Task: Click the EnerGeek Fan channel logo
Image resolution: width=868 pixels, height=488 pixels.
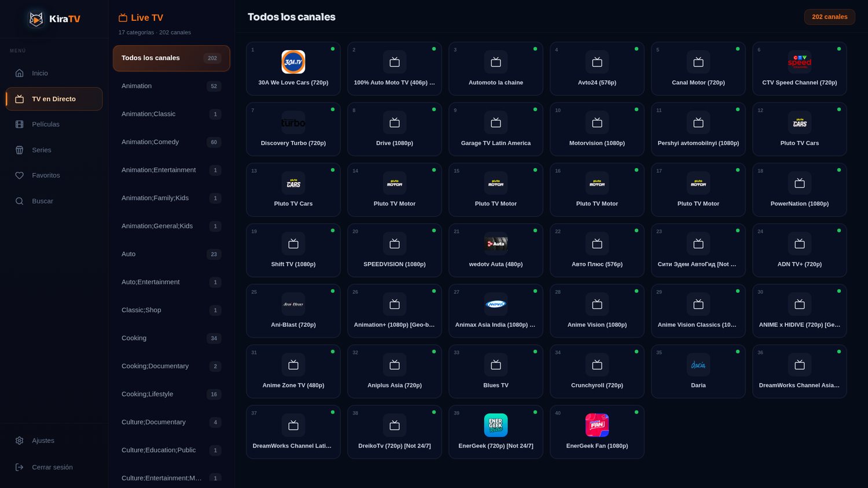Action: (597, 425)
